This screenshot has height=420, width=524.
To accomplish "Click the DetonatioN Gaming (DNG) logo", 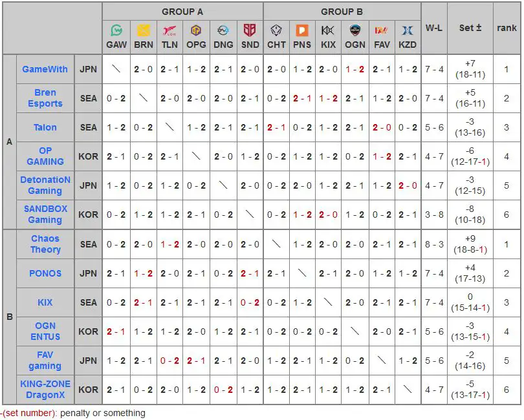I will (x=223, y=30).
